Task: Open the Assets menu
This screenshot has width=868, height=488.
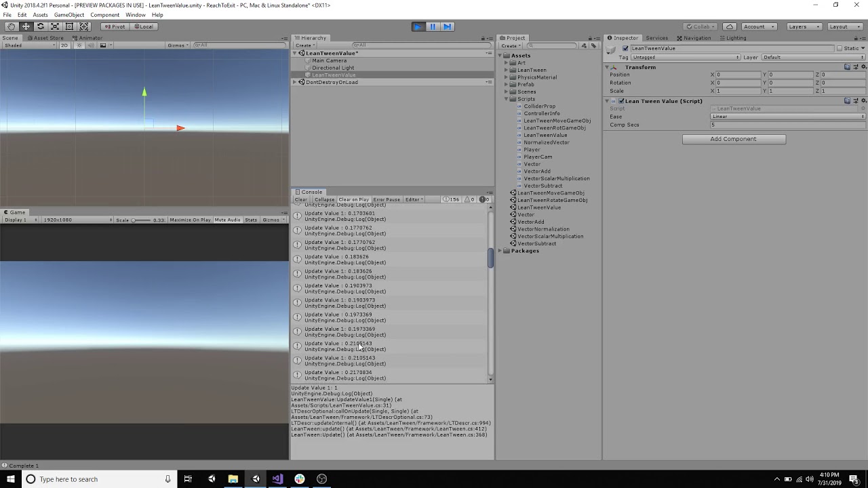Action: [x=40, y=15]
